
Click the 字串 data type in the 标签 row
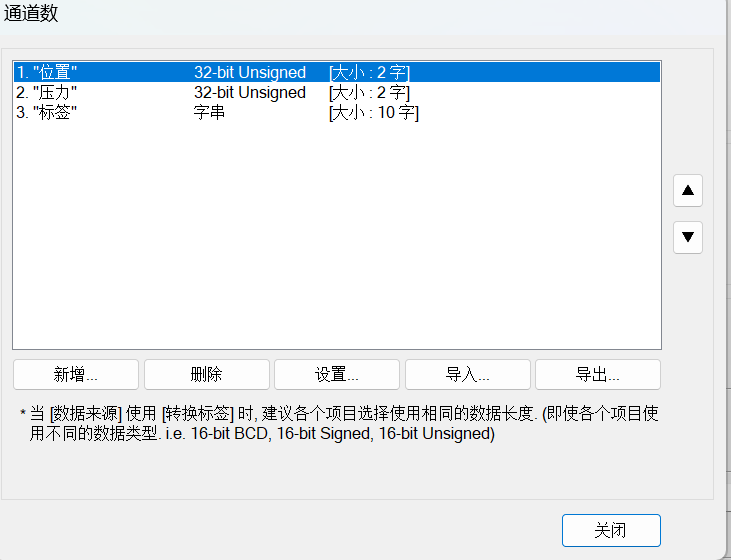coord(209,112)
